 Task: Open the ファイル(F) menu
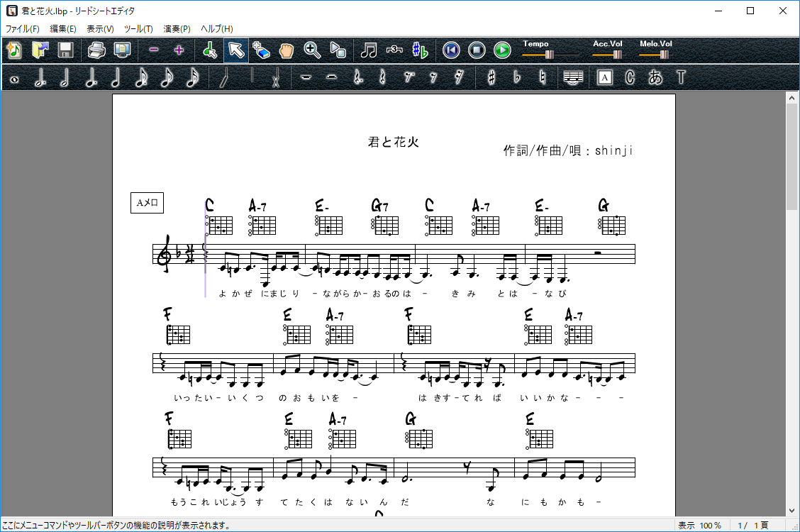(x=23, y=28)
